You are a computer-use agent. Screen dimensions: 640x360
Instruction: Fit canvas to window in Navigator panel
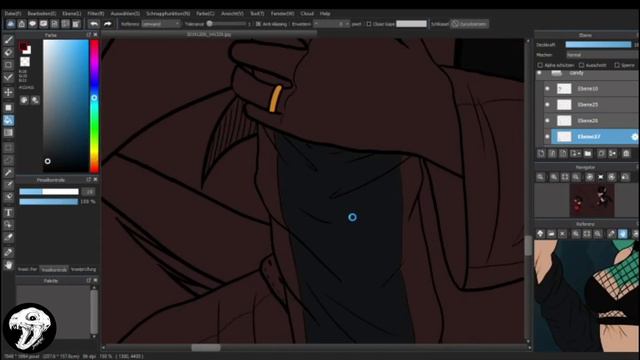coord(565,177)
